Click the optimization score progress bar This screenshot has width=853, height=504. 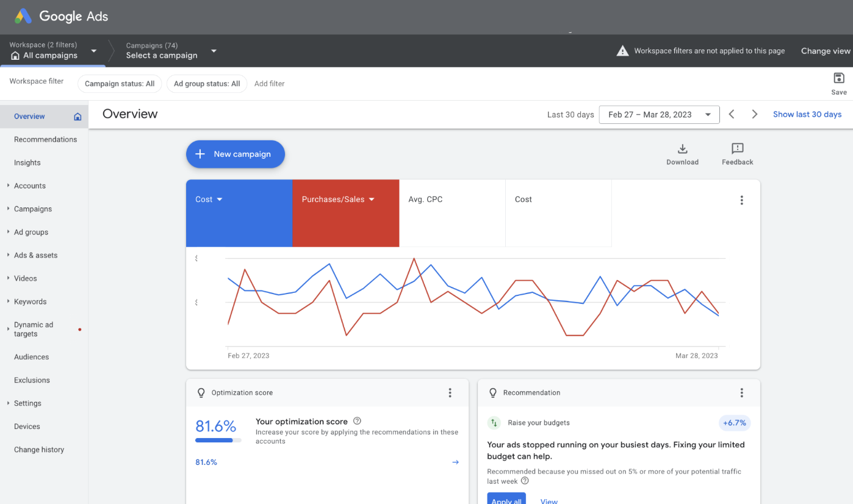pyautogui.click(x=218, y=440)
